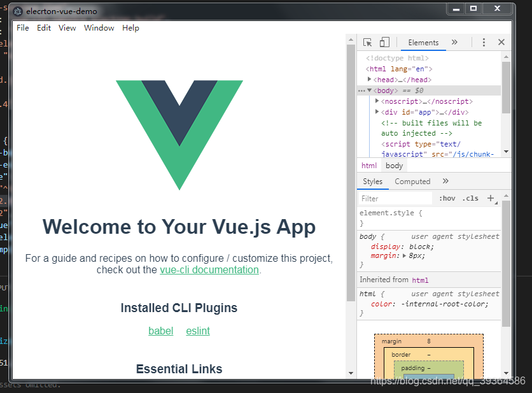Open the eslint plugin link

(198, 331)
